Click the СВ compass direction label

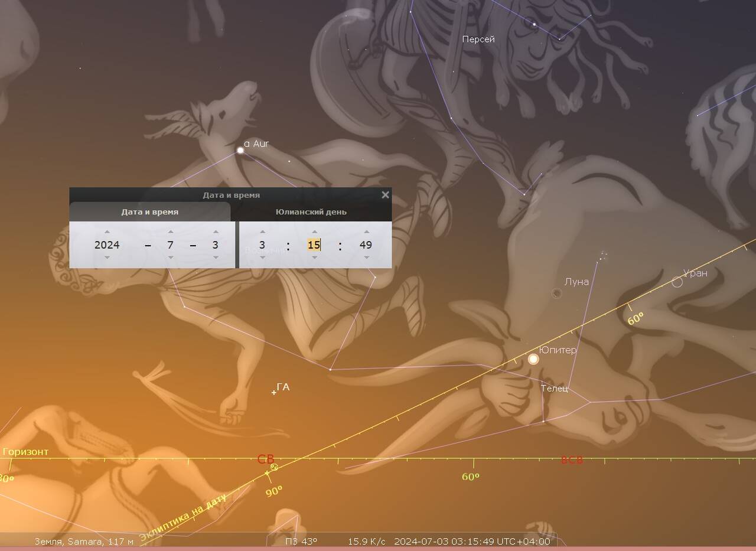[266, 459]
